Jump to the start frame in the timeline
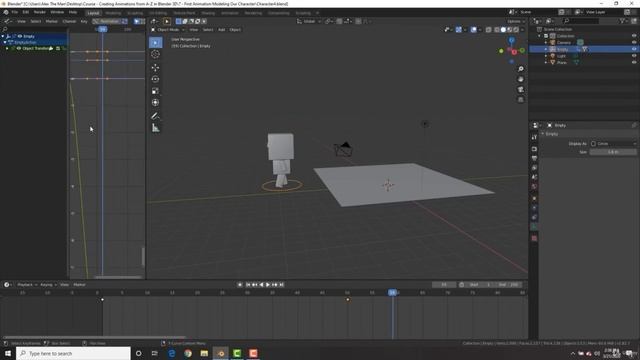Viewport: 640px width, 360px height. pos(248,284)
